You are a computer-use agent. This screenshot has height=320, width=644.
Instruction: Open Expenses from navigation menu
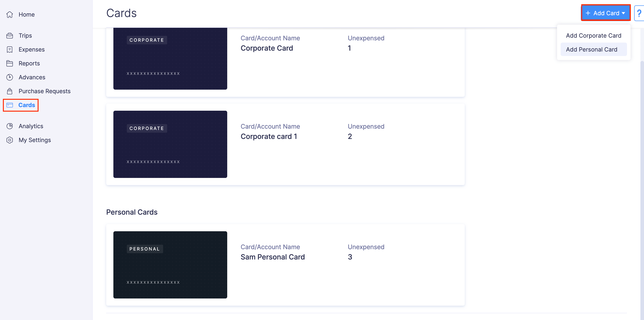pos(32,49)
